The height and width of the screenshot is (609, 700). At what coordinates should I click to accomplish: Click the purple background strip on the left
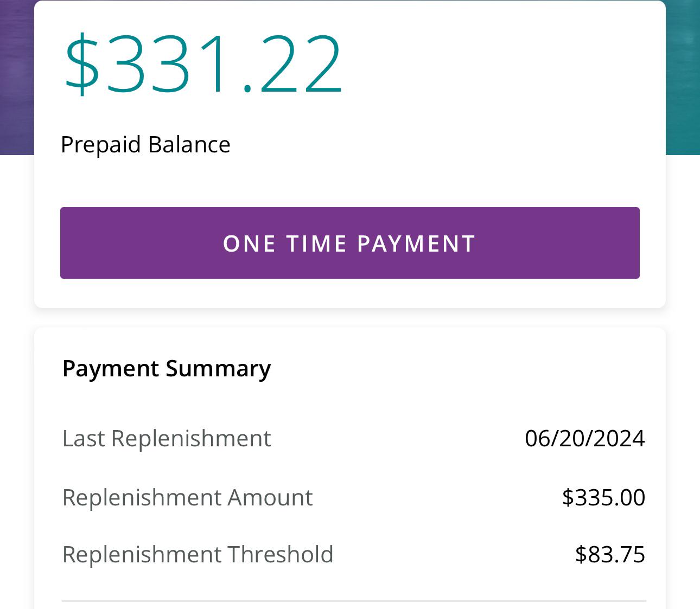coord(15,76)
